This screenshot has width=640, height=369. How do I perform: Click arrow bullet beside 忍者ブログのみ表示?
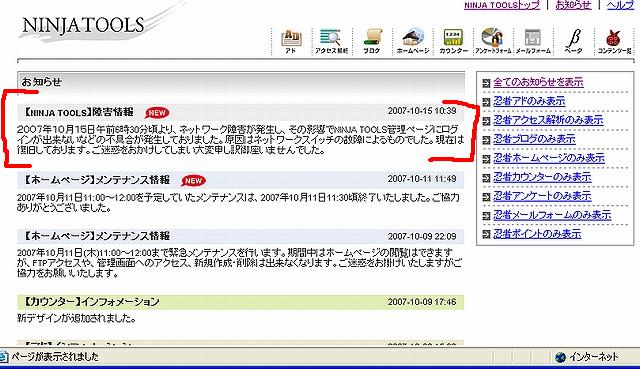point(486,140)
